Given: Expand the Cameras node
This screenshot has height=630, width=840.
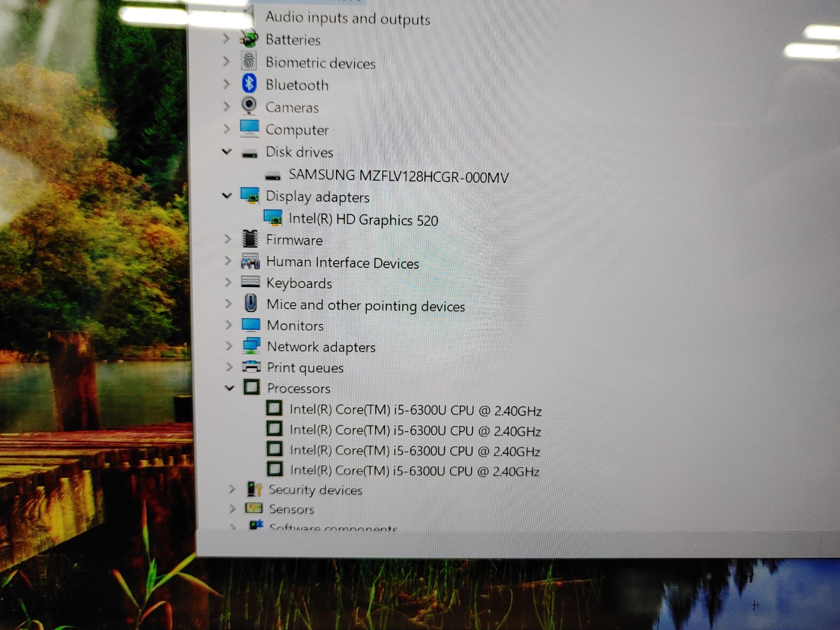Looking at the screenshot, I should pos(227,106).
